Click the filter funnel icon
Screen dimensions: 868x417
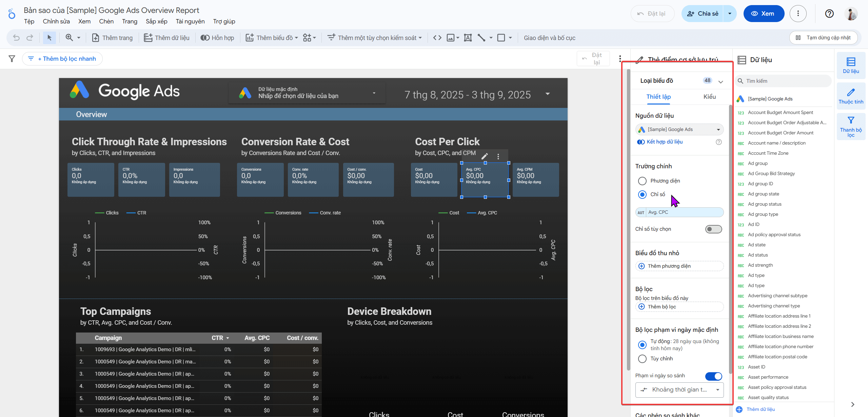click(12, 59)
